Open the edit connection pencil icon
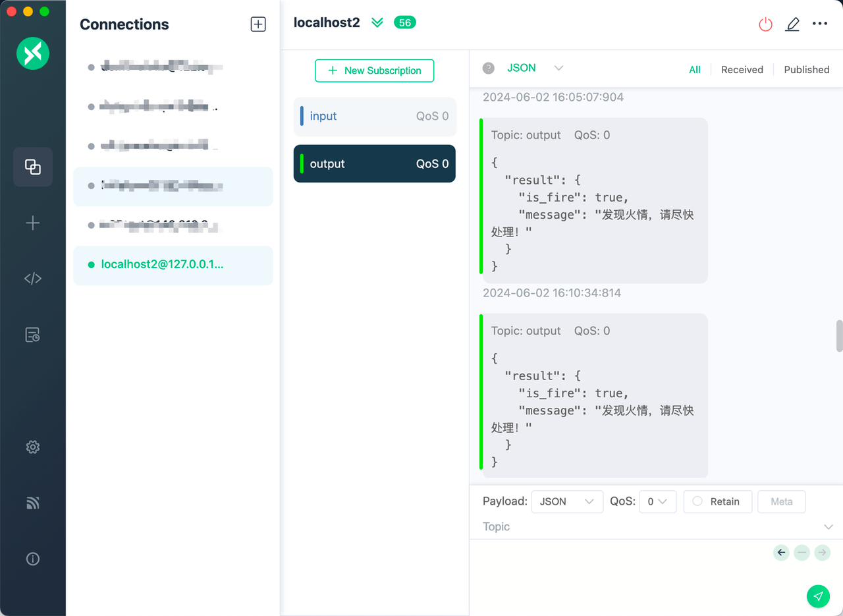The width and height of the screenshot is (843, 616). (792, 24)
